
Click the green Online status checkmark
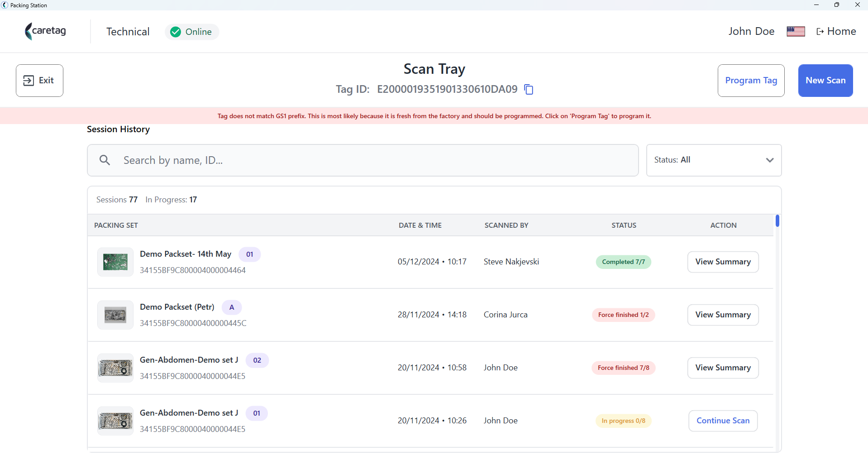[x=176, y=32]
